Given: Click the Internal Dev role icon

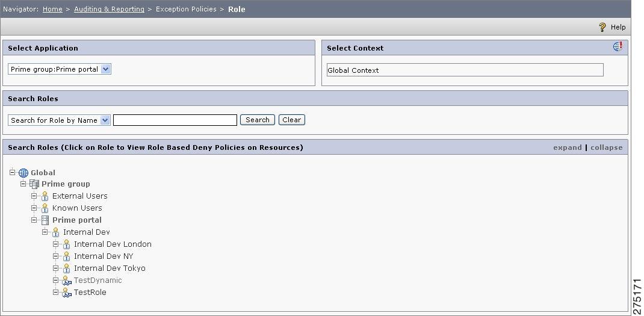Looking at the screenshot, I should tap(56, 232).
